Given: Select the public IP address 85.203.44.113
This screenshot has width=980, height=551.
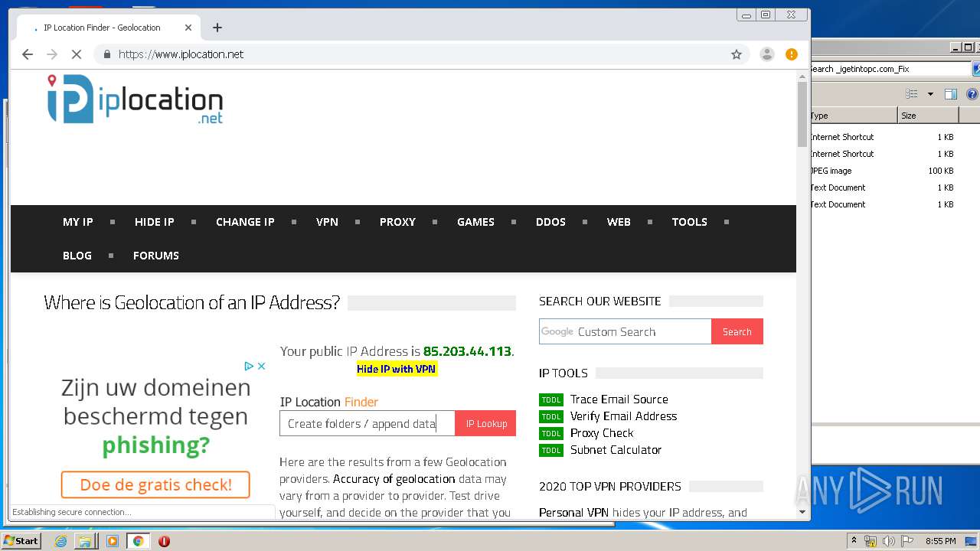Looking at the screenshot, I should coord(467,351).
